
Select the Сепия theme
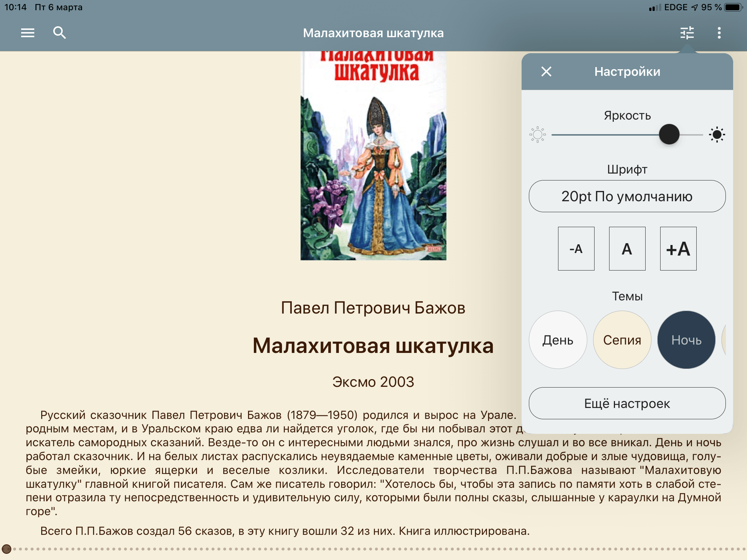pyautogui.click(x=622, y=340)
